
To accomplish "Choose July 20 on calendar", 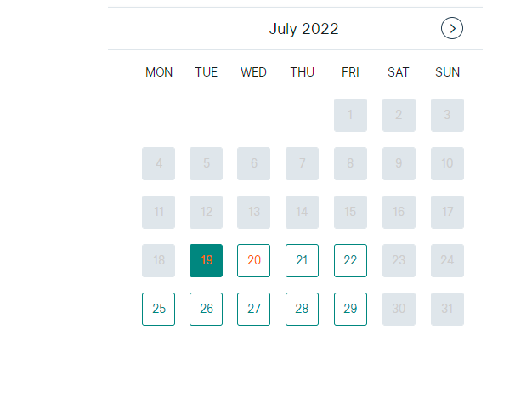I will coord(253,260).
